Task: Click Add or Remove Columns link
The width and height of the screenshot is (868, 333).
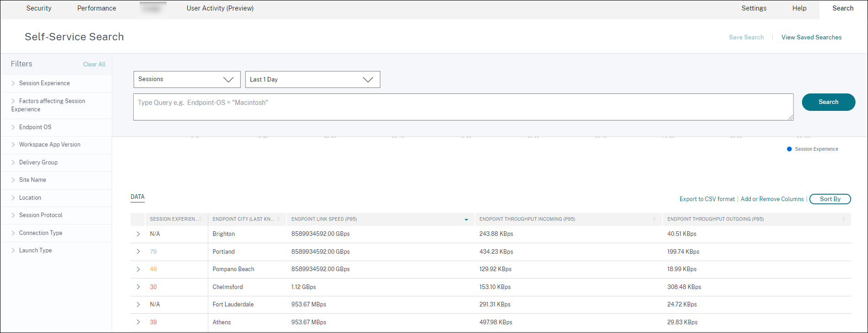Action: (x=772, y=199)
